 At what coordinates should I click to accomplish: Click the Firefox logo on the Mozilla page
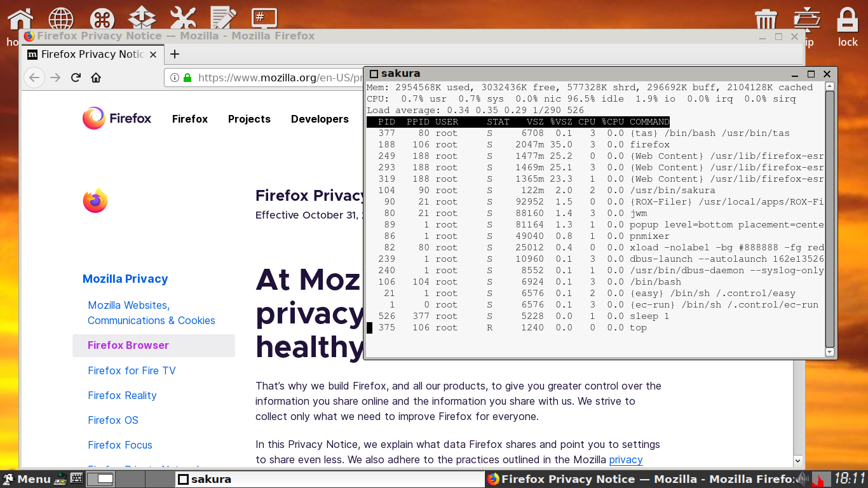click(x=117, y=118)
